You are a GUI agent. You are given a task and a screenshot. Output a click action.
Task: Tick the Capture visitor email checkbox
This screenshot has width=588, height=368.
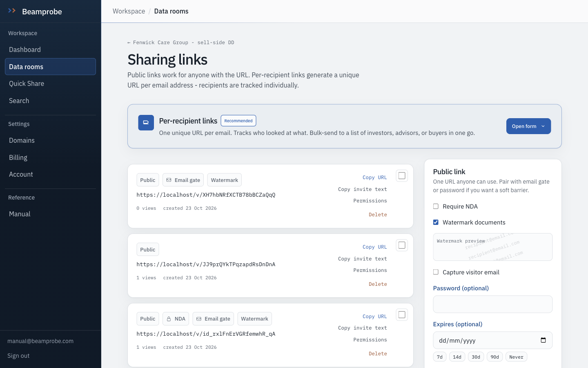point(436,272)
